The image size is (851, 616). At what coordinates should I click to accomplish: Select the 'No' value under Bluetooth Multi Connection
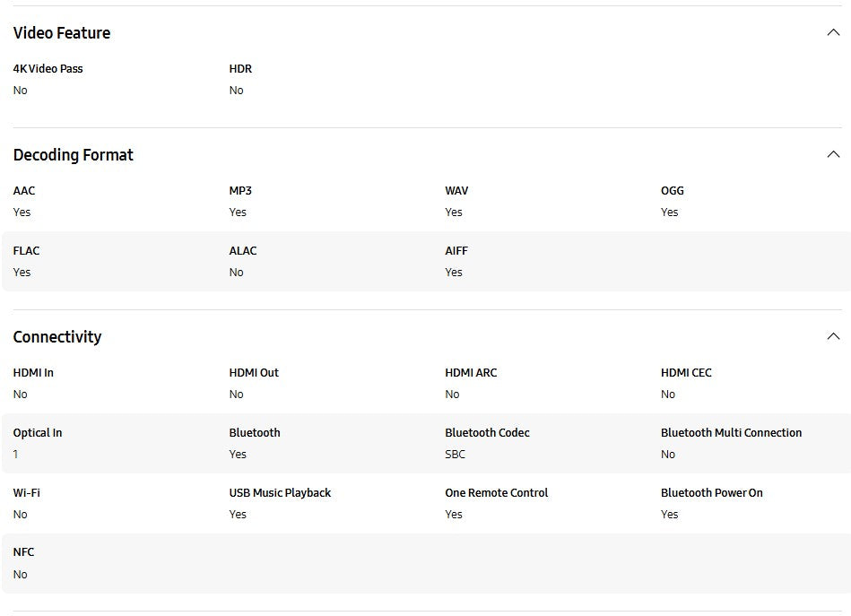(x=668, y=455)
